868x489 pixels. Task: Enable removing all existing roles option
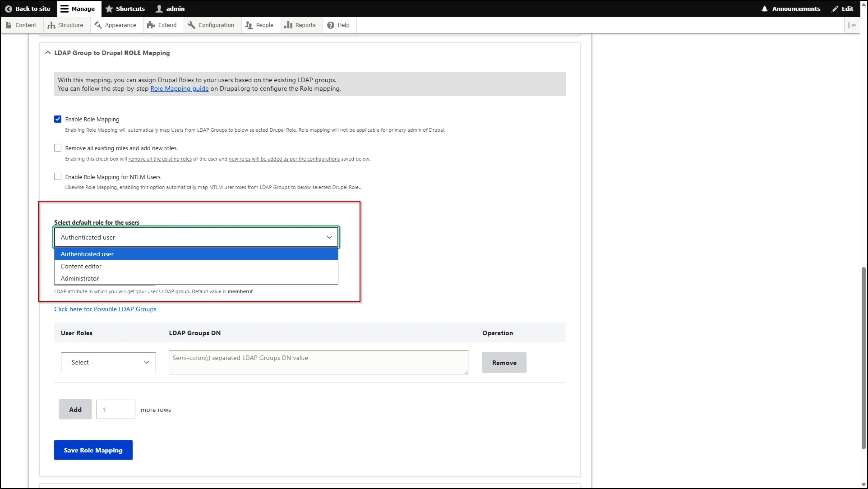pyautogui.click(x=58, y=148)
